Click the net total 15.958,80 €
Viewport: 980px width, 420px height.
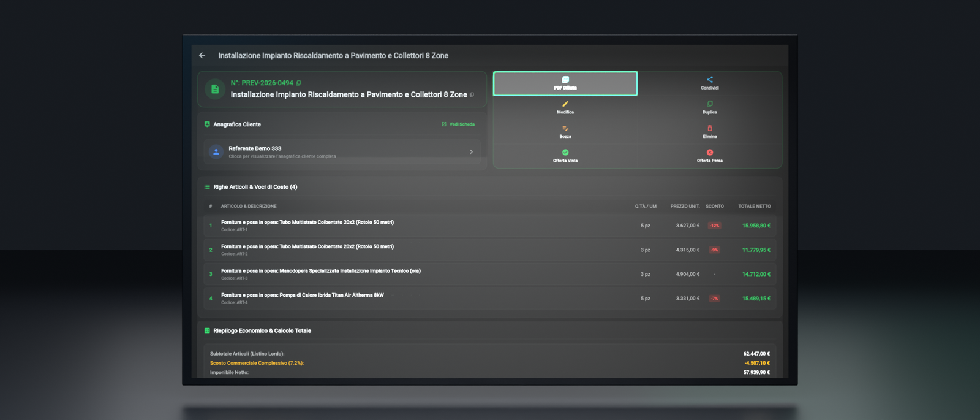coord(756,226)
